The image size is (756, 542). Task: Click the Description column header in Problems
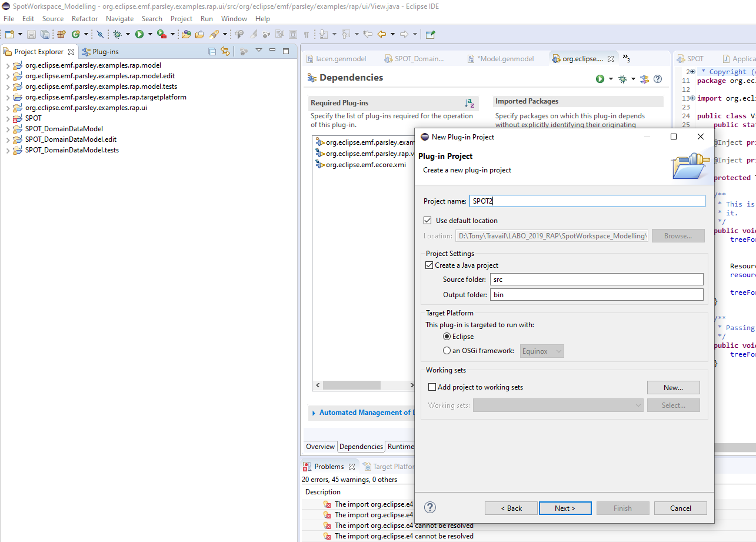[x=323, y=492]
